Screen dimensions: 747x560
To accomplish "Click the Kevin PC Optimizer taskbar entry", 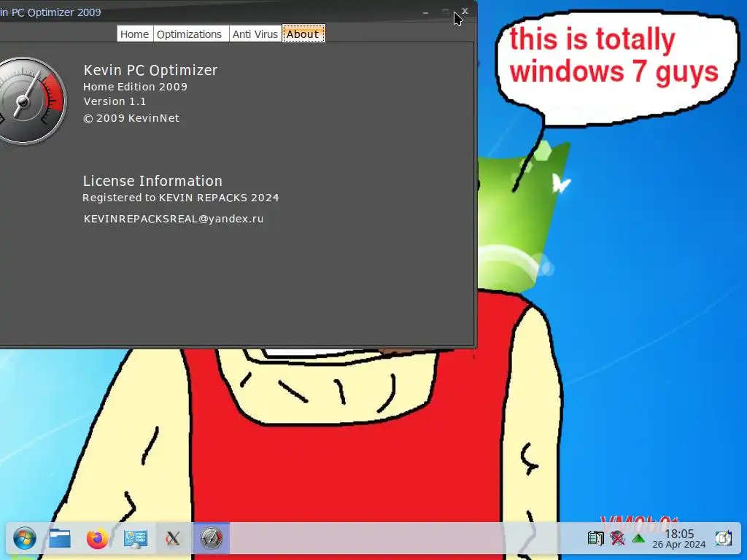I will (x=212, y=539).
